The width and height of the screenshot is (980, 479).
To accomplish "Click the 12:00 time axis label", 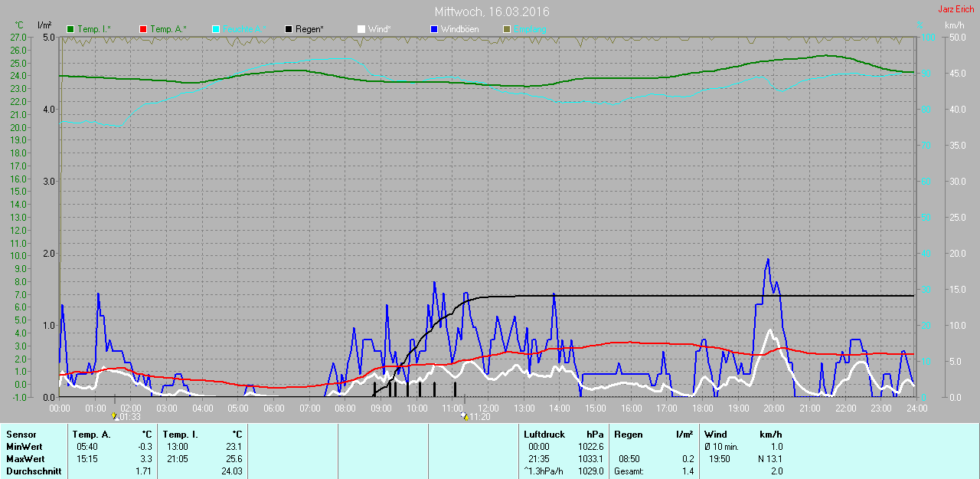I will click(x=488, y=408).
